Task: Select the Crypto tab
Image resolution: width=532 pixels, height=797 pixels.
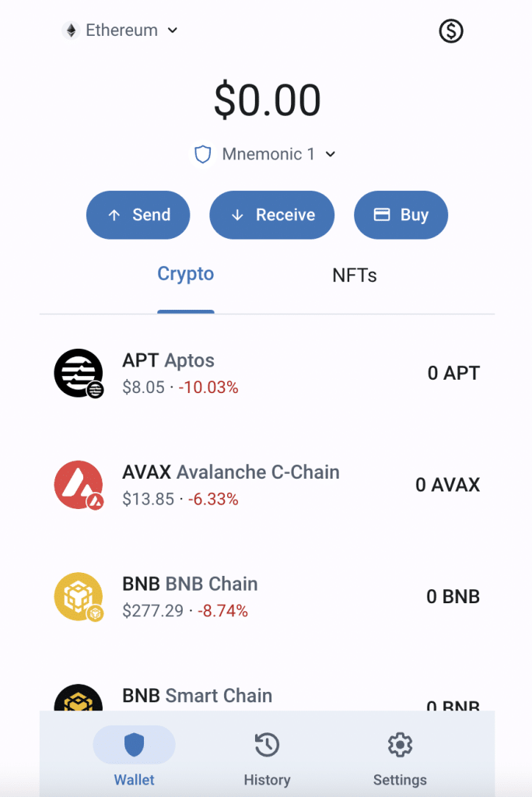Action: click(186, 274)
